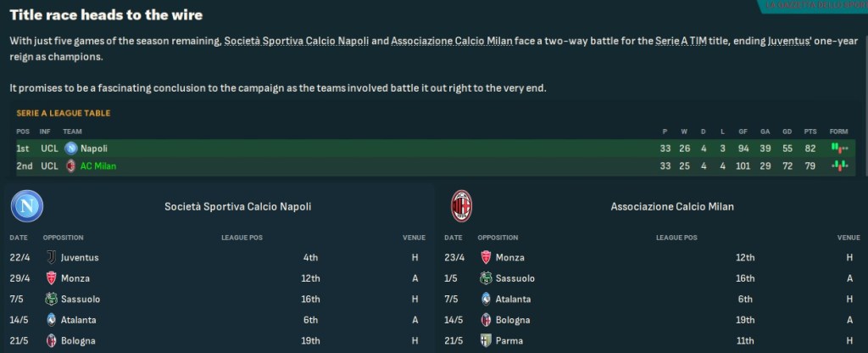View Napoli's form indicator in the league table
The height and width of the screenshot is (353, 868).
839,148
